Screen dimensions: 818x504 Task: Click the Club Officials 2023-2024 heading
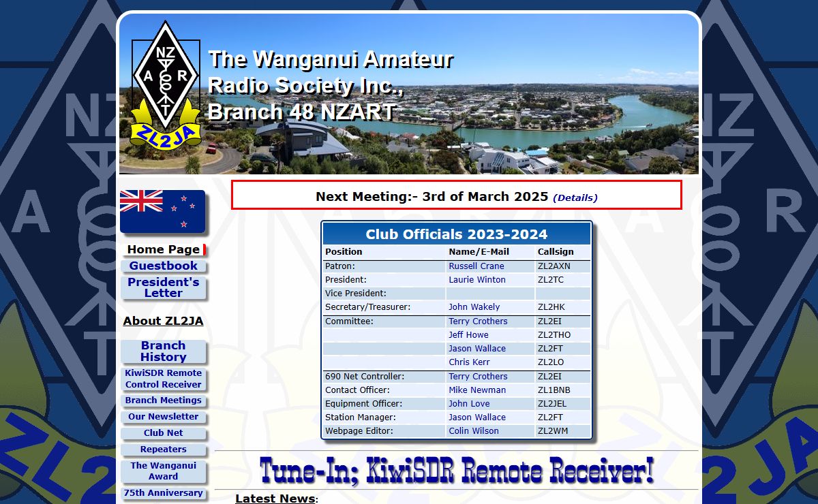click(x=457, y=234)
